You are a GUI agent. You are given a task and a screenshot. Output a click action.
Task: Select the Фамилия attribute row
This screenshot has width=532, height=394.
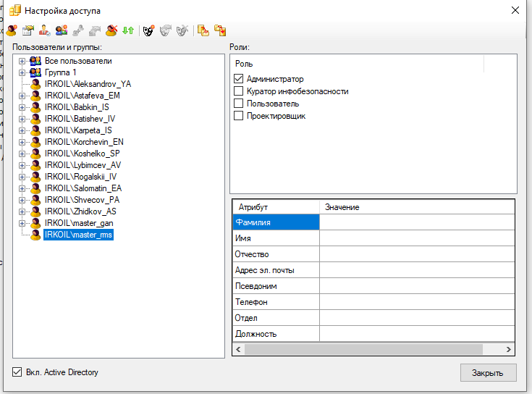[x=276, y=222]
